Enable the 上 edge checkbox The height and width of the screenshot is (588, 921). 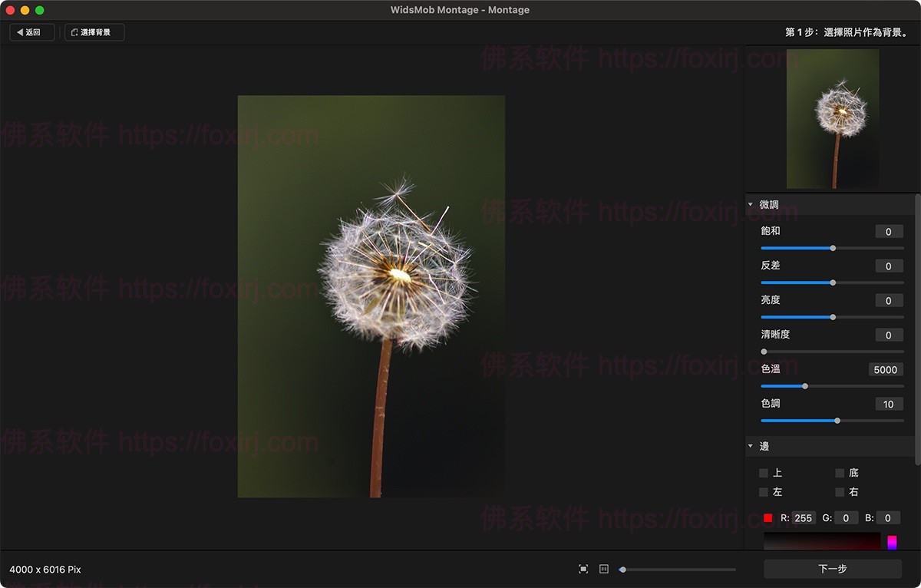(764, 473)
